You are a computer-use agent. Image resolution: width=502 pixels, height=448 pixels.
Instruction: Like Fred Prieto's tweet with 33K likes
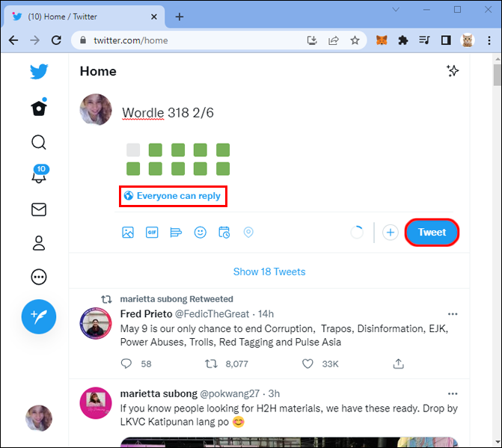click(307, 363)
